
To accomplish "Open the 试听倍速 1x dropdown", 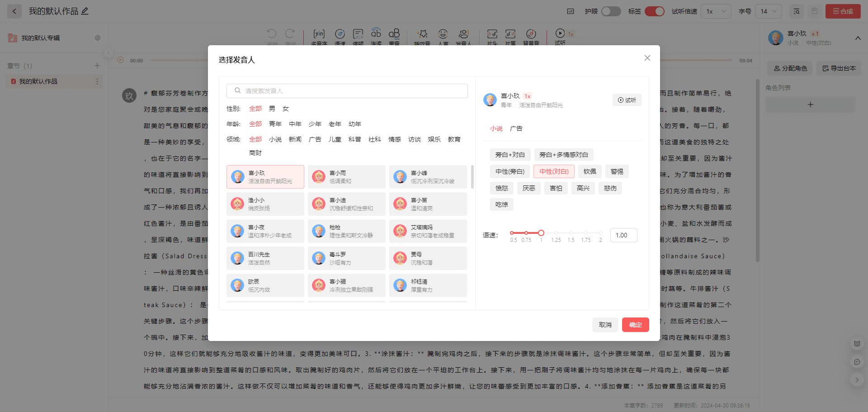I will pos(716,11).
